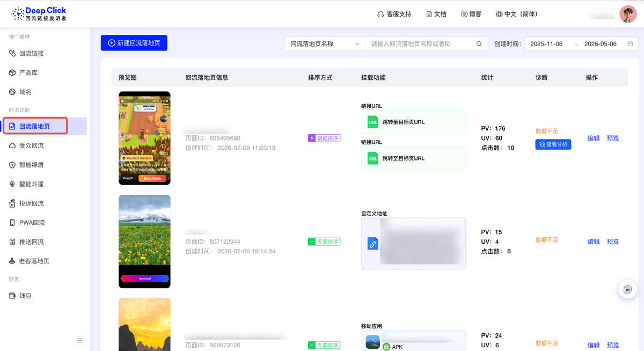
Task: Click the flower meadow preview thumbnail
Action: click(x=144, y=242)
